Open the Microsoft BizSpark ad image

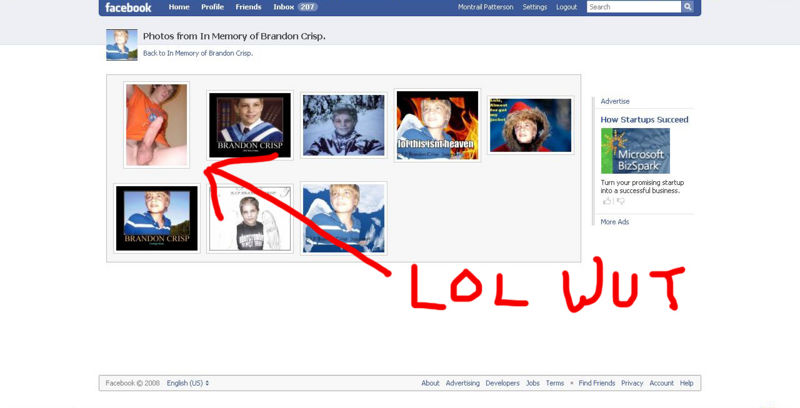click(635, 151)
